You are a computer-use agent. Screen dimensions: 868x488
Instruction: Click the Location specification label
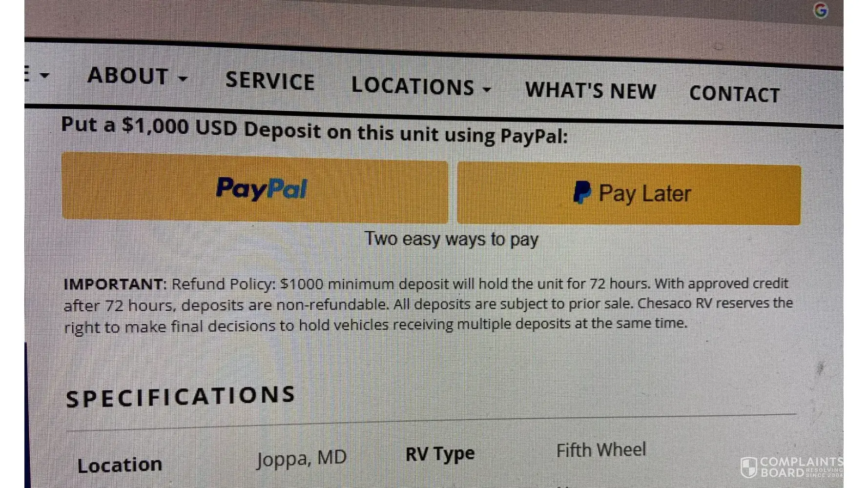tap(120, 465)
